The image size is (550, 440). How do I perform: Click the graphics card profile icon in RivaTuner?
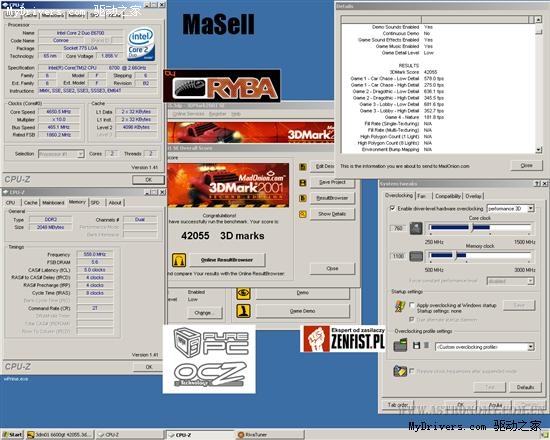[400, 345]
